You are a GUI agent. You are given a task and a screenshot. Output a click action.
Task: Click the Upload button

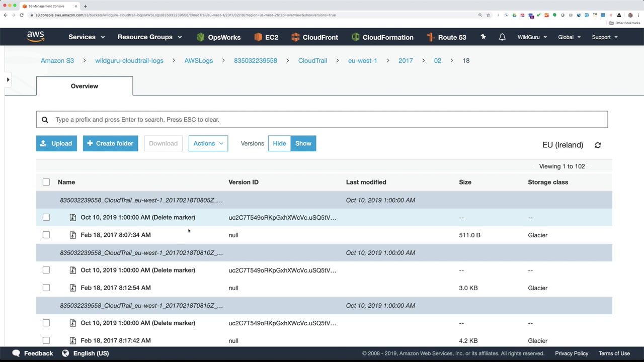[56, 143]
